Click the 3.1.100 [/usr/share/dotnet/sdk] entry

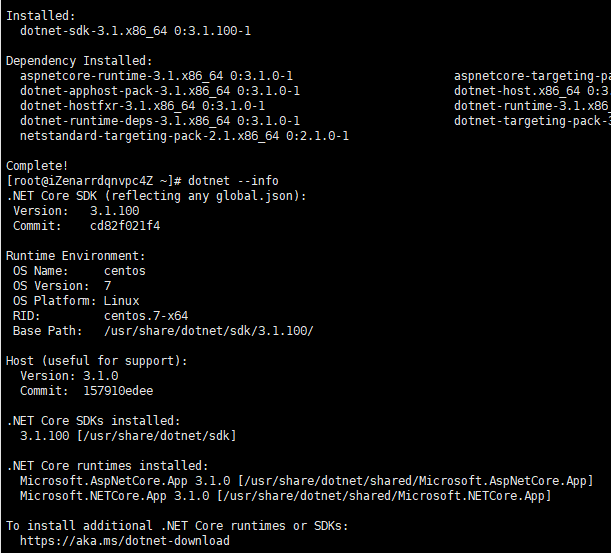(128, 436)
